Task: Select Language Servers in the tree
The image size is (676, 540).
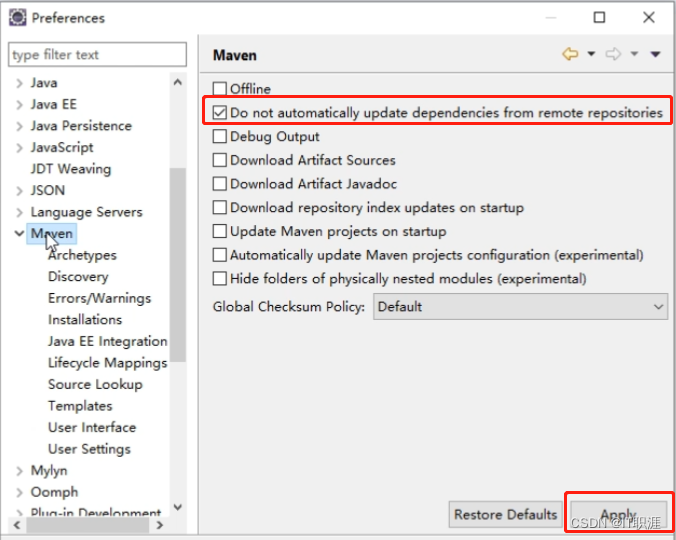Action: point(86,212)
